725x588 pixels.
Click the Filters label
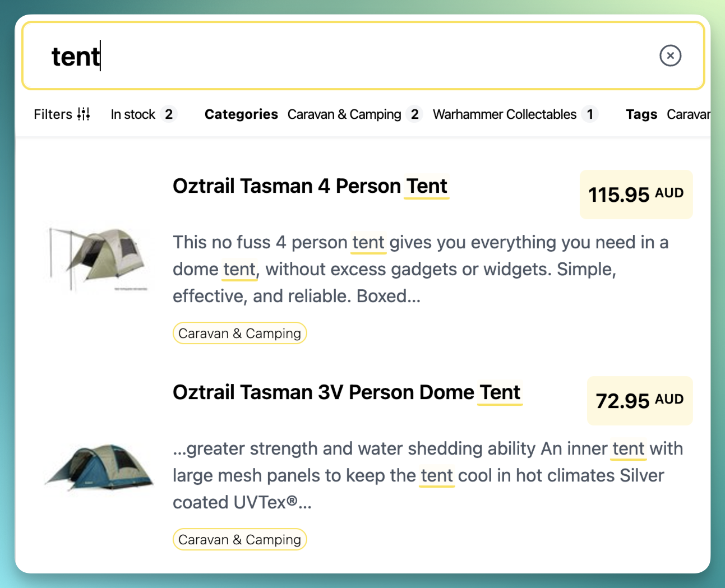[53, 114]
